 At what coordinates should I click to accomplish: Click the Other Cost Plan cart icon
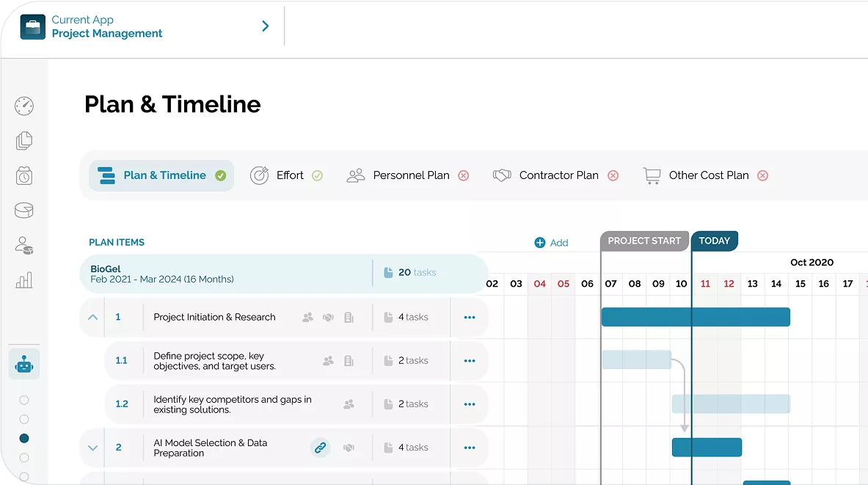(x=652, y=175)
